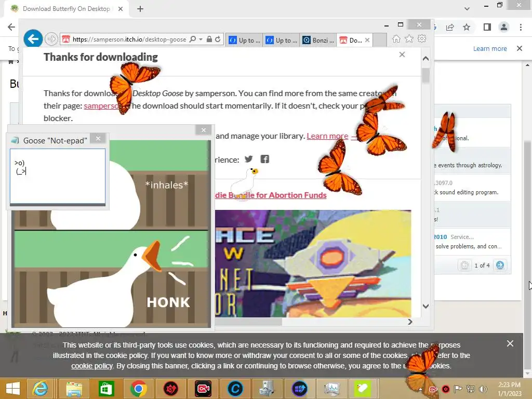The width and height of the screenshot is (532, 399).
Task: Click Chrome back arrow
Action: [x=11, y=27]
